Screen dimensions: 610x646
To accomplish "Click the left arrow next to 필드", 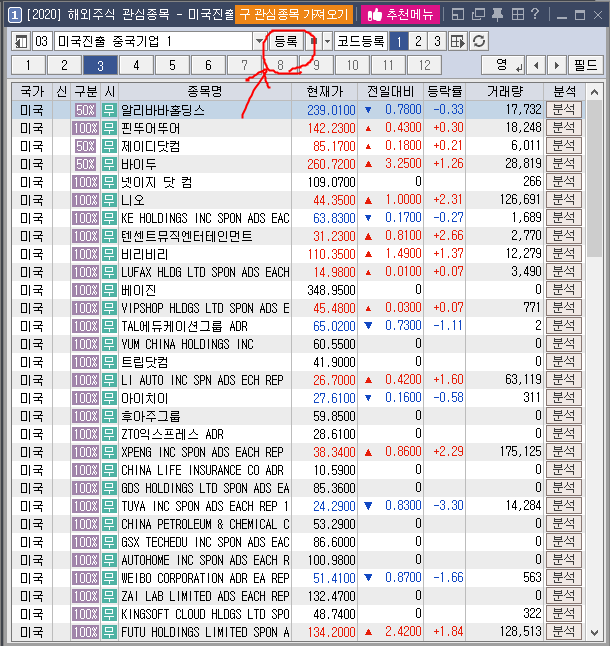I will tap(536, 65).
